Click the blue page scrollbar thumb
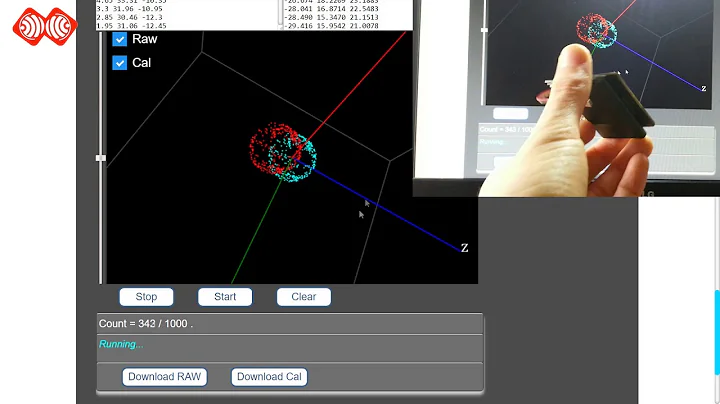The height and width of the screenshot is (404, 720). point(717,333)
